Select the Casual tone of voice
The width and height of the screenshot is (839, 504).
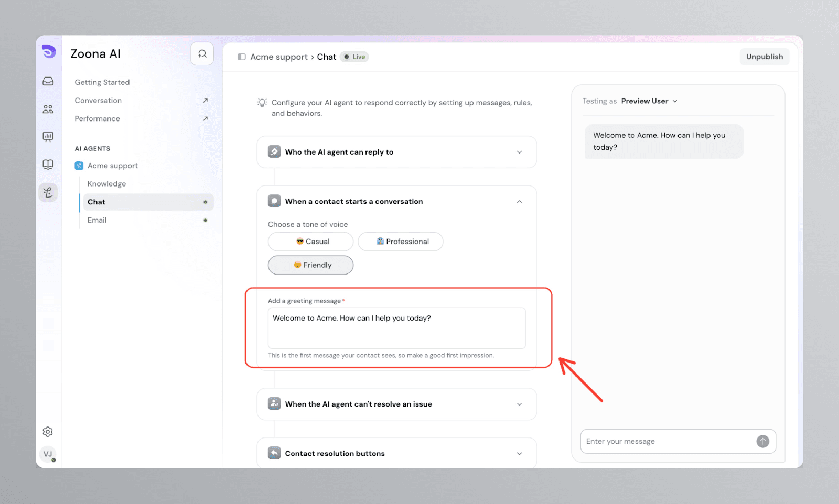(x=310, y=242)
